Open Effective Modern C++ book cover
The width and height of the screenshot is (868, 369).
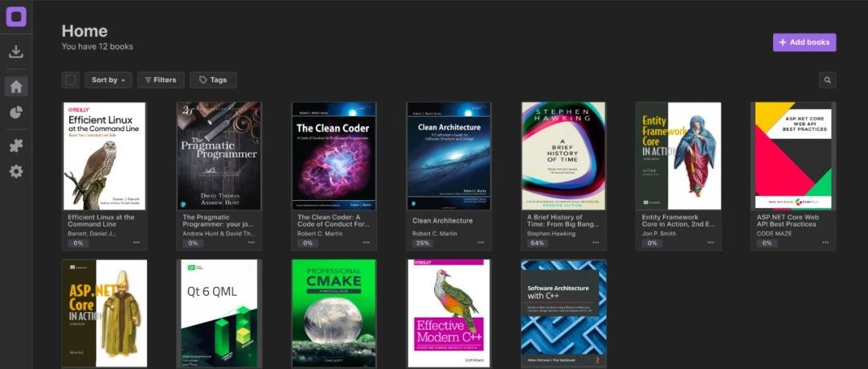448,314
